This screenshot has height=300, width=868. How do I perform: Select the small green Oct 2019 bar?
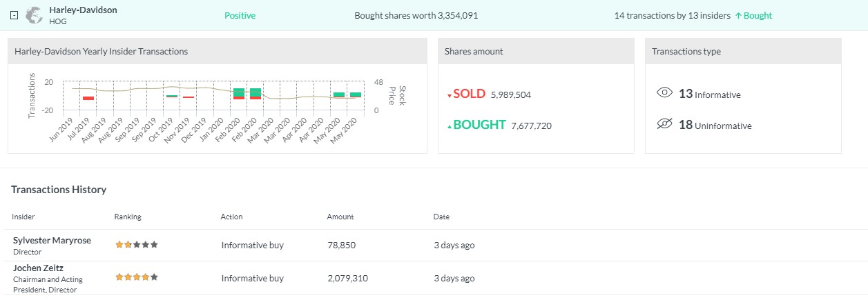click(172, 96)
